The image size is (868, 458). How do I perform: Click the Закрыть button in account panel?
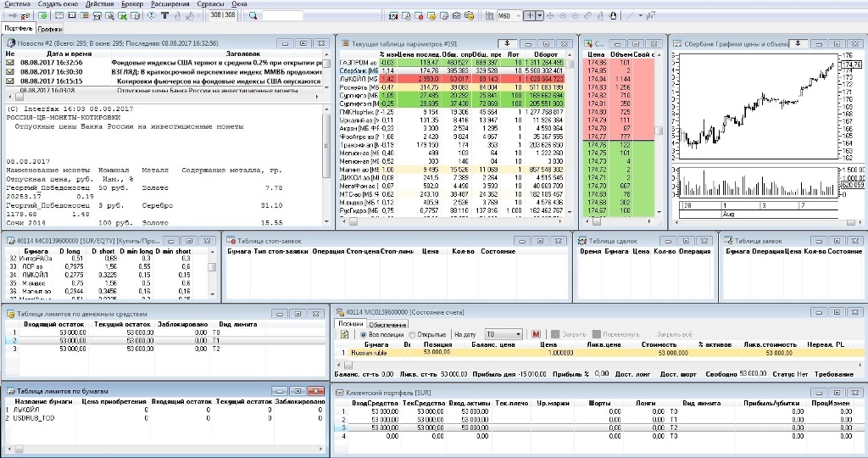pyautogui.click(x=569, y=334)
